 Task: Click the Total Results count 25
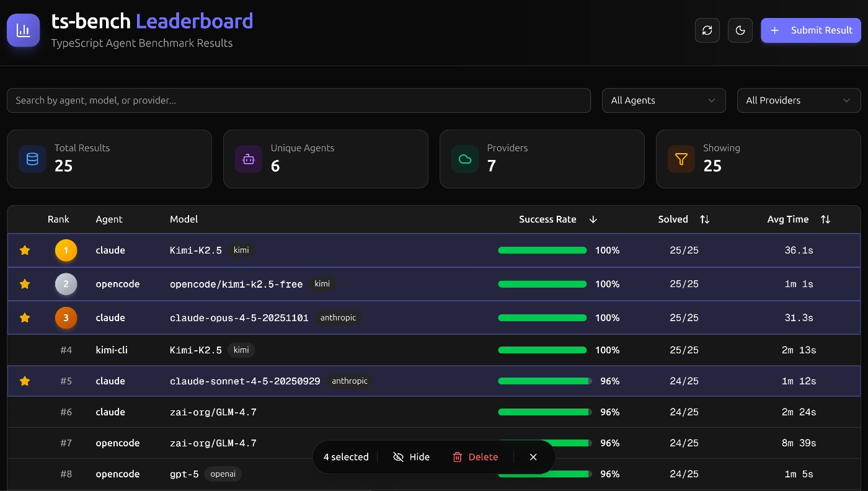[x=64, y=166]
